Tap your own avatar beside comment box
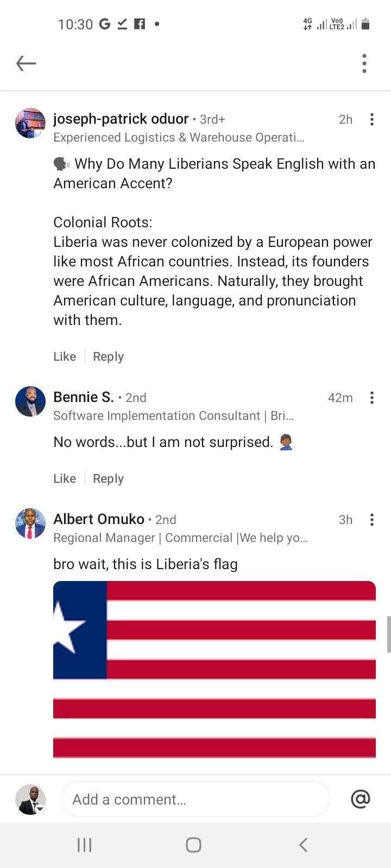391x868 pixels. click(x=30, y=800)
